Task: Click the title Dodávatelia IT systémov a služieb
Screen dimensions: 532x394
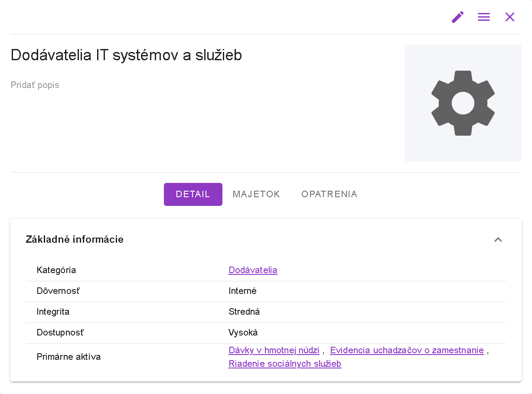Action: pos(126,55)
